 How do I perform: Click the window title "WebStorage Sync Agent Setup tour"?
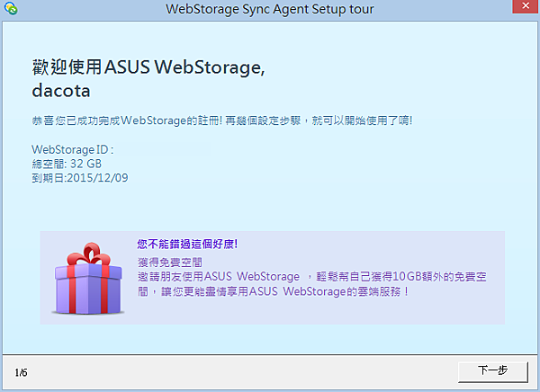pos(269,10)
